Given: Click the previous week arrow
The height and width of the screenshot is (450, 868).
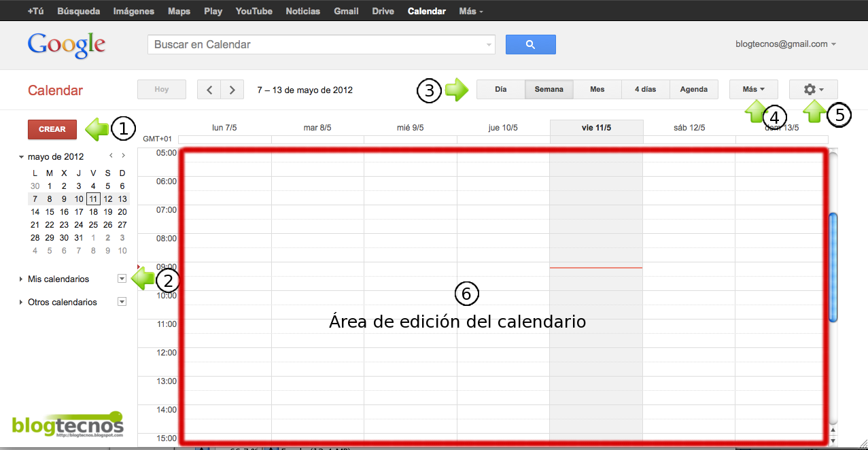Looking at the screenshot, I should 209,89.
